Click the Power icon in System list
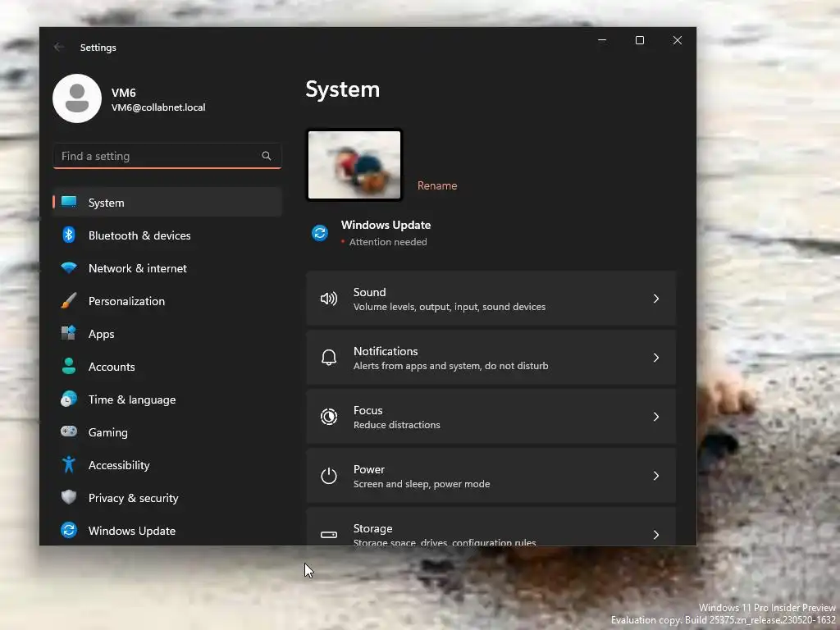The image size is (840, 630). tap(329, 475)
